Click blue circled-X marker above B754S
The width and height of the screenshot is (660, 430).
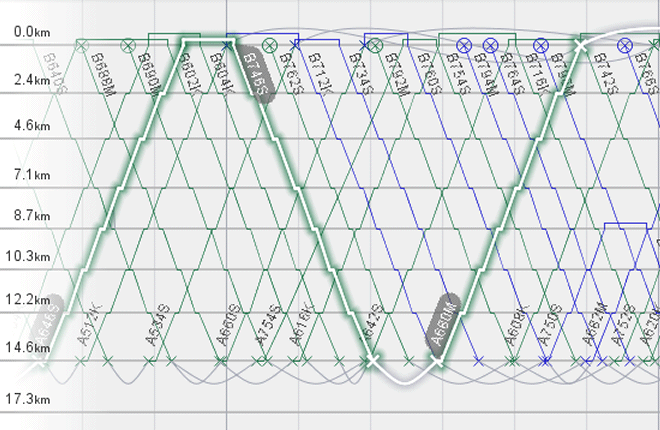[x=463, y=45]
